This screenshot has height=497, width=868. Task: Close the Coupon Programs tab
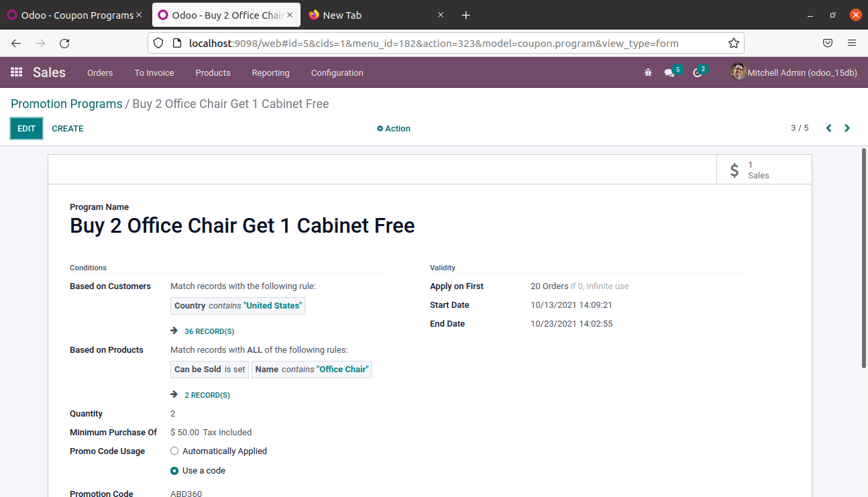[x=139, y=15]
